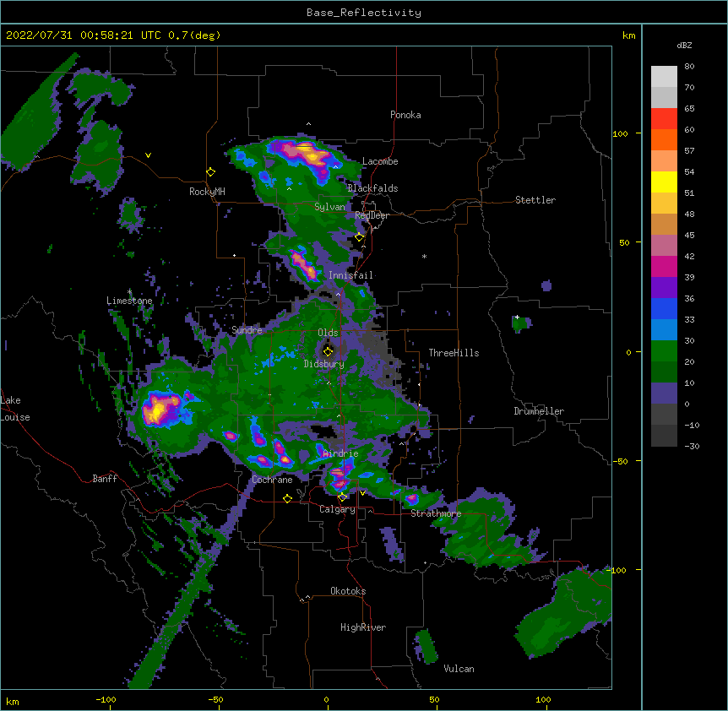Select the Lacombe city label

point(380,161)
